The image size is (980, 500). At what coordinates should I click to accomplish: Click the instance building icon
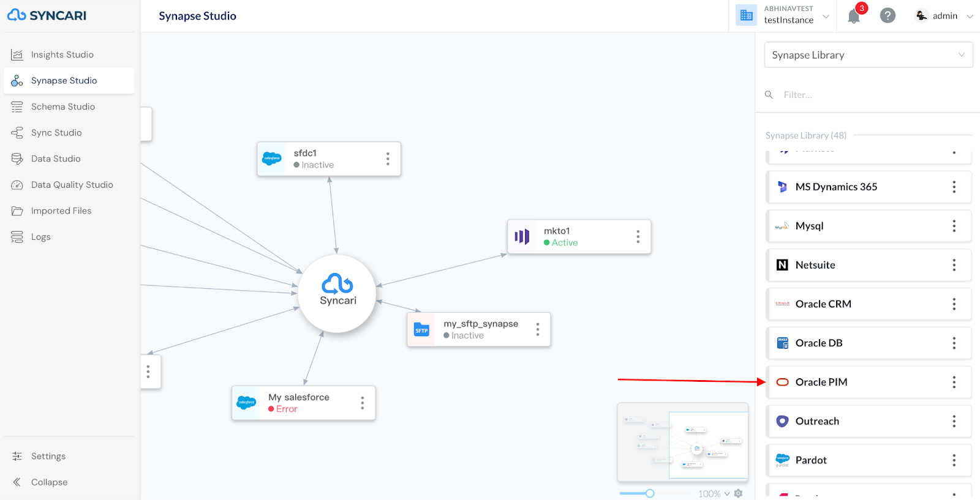tap(747, 15)
